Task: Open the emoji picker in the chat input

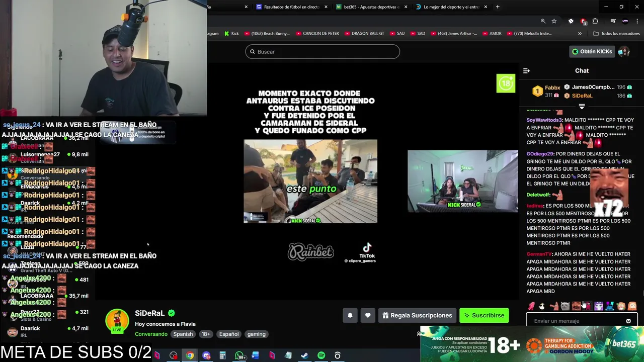Action: coord(628,321)
